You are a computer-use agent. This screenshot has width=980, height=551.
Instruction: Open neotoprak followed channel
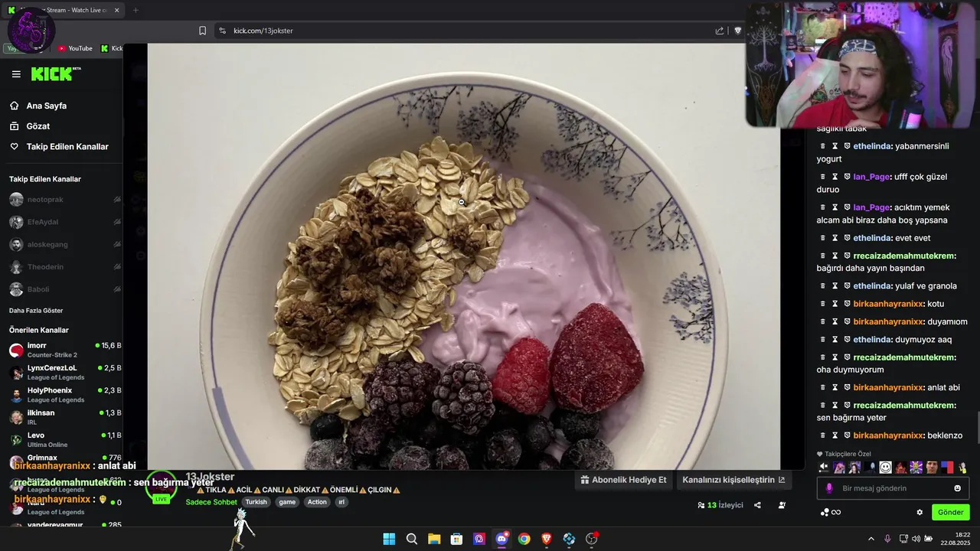64,200
